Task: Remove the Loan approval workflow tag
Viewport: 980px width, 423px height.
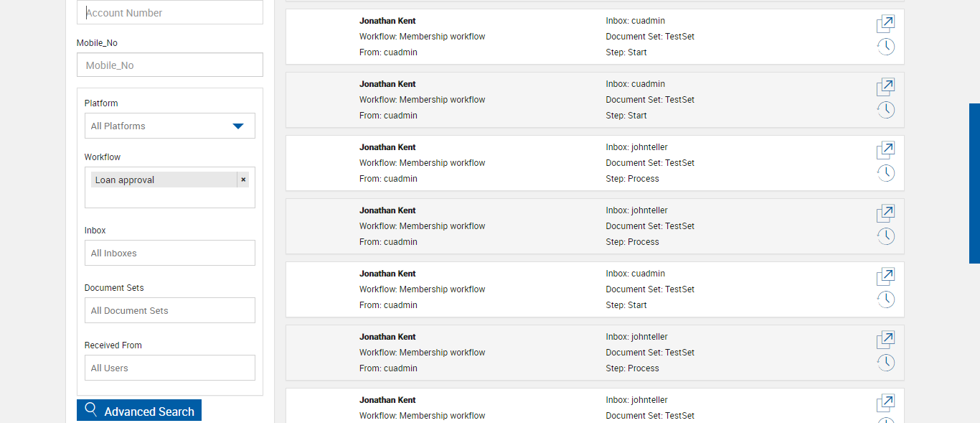Action: tap(243, 180)
